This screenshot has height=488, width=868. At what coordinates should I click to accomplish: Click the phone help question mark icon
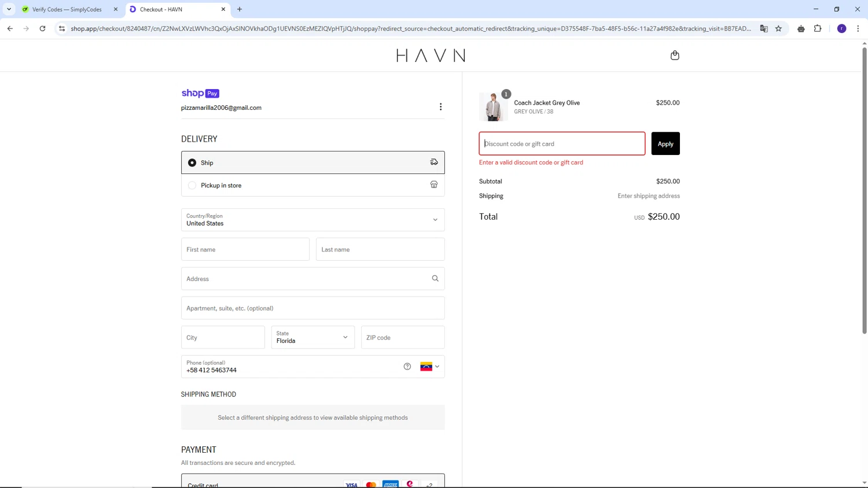(x=407, y=367)
